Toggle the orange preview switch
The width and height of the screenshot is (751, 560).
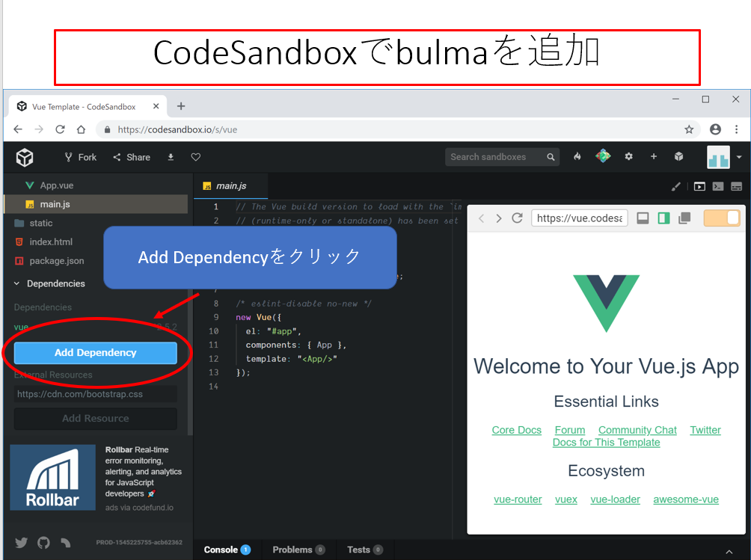tap(721, 218)
